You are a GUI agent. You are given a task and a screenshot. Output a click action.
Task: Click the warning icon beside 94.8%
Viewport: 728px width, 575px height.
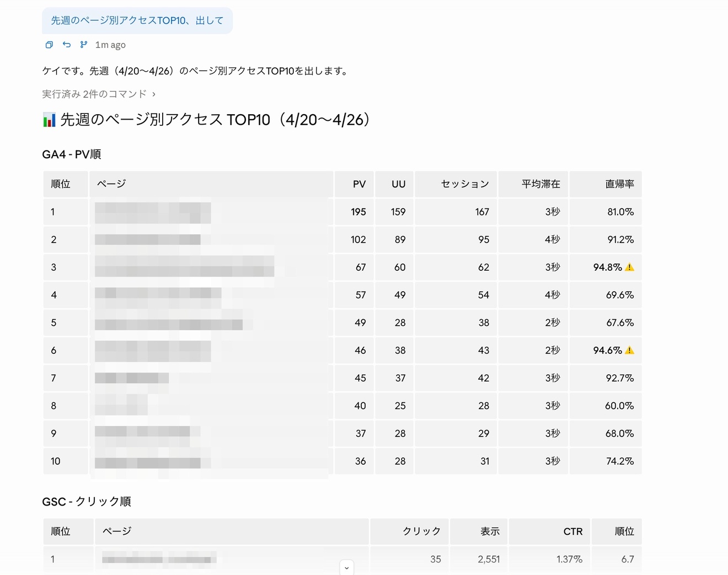pyautogui.click(x=629, y=267)
